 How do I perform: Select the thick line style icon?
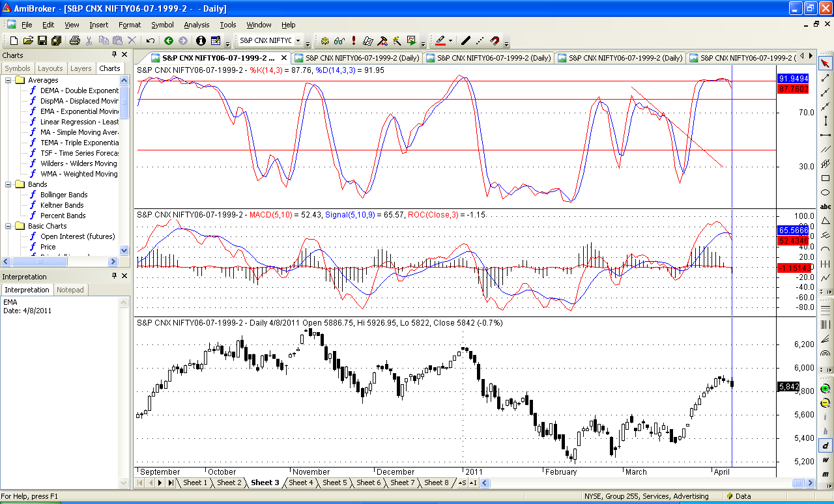coord(465,40)
